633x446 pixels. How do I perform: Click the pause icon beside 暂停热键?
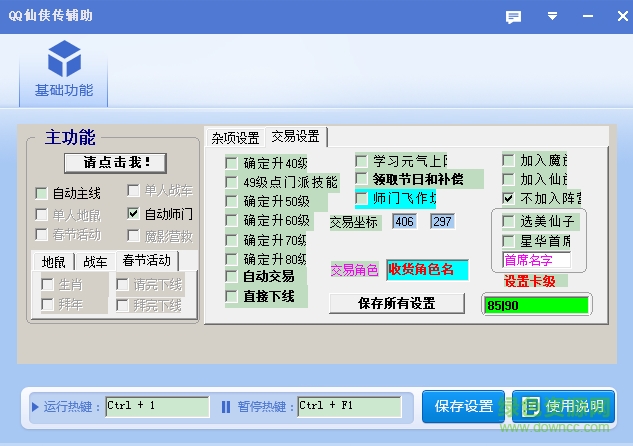tap(226, 407)
